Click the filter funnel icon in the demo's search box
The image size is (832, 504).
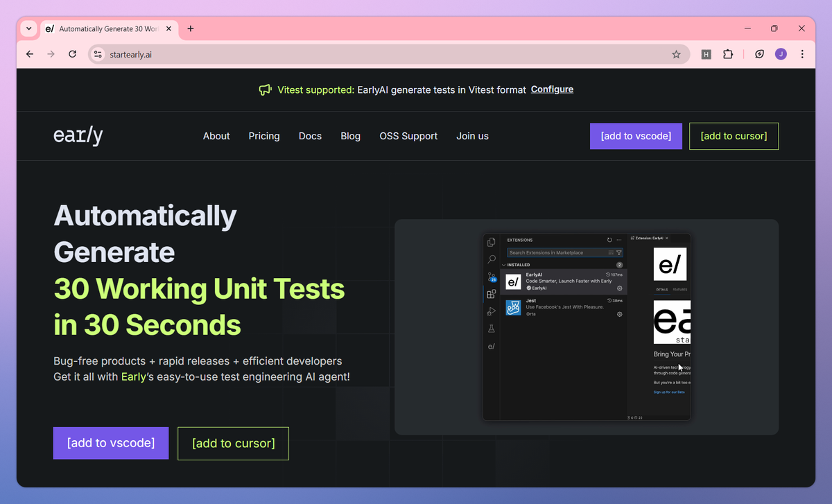(x=619, y=252)
